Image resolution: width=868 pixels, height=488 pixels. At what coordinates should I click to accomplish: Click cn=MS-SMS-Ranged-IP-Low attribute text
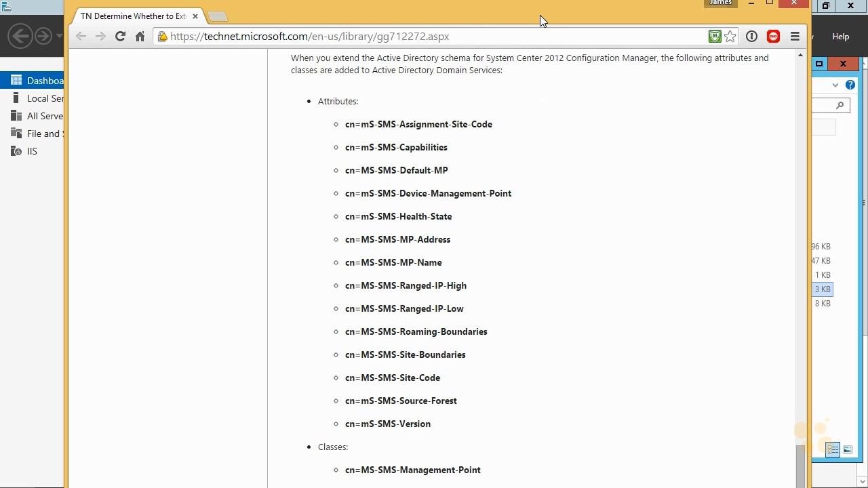click(404, 308)
